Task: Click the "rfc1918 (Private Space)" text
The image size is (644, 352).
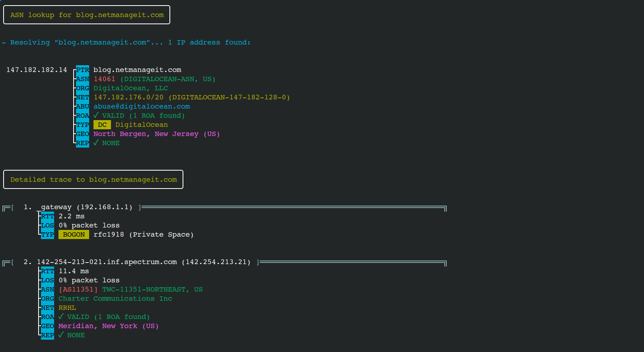Action: click(x=143, y=235)
